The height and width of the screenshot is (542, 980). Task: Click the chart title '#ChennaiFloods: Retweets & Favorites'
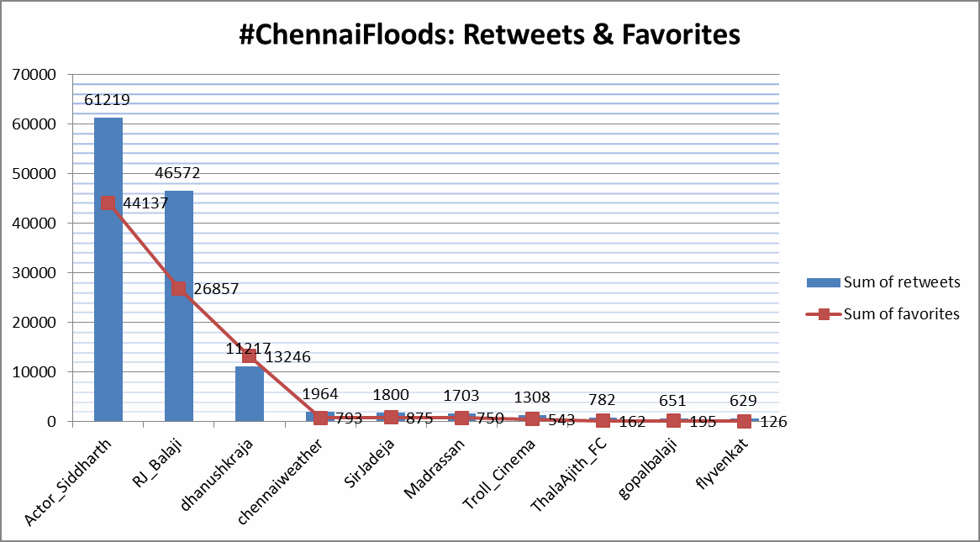coord(489,35)
